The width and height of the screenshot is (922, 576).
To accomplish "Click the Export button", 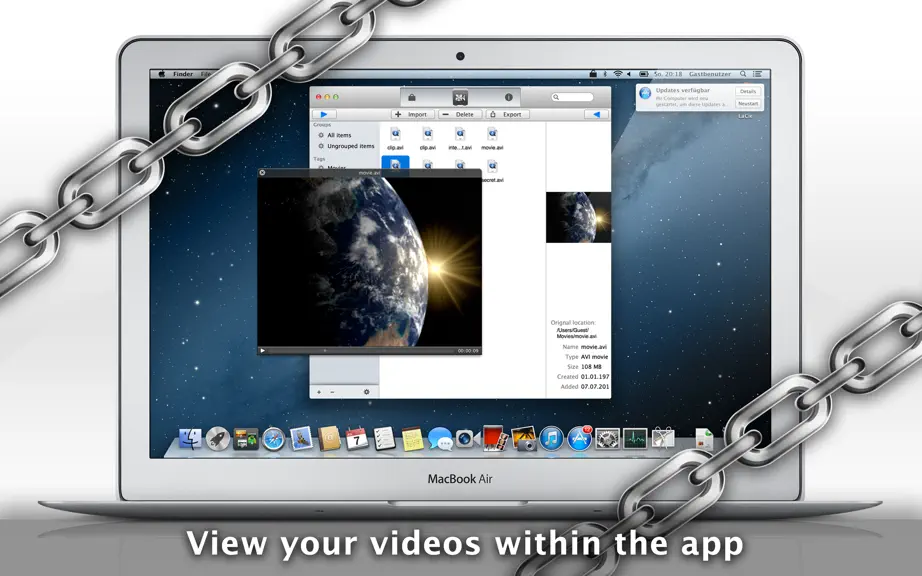I will [x=507, y=114].
